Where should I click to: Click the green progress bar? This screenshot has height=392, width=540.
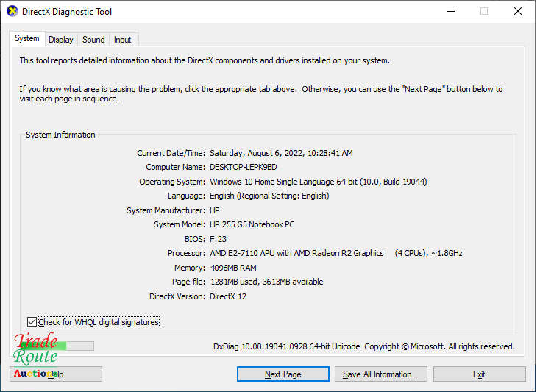coord(57,346)
